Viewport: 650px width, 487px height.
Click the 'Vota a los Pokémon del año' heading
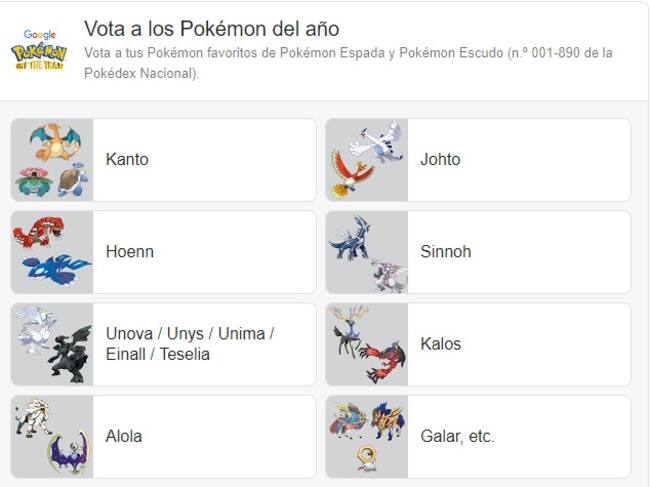click(211, 28)
